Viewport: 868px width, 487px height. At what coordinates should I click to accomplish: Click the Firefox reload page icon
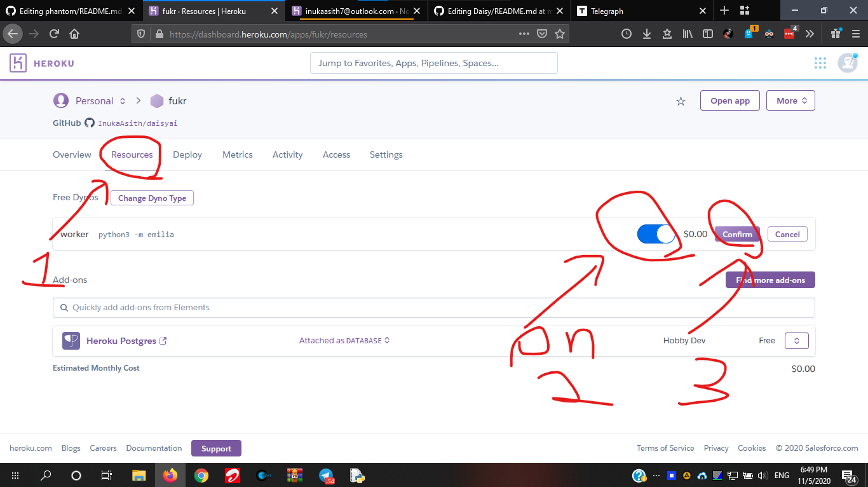[x=54, y=34]
